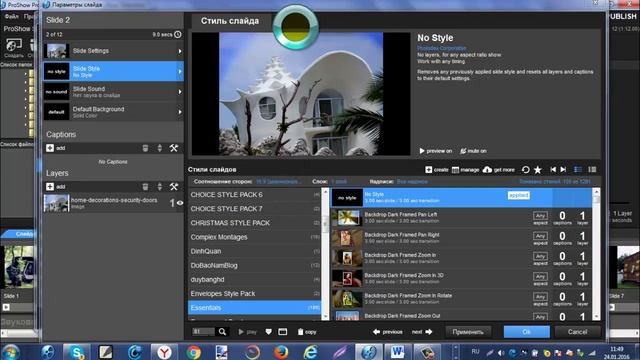Click the get more cloud icon
The height and width of the screenshot is (360, 640).
click(487, 170)
